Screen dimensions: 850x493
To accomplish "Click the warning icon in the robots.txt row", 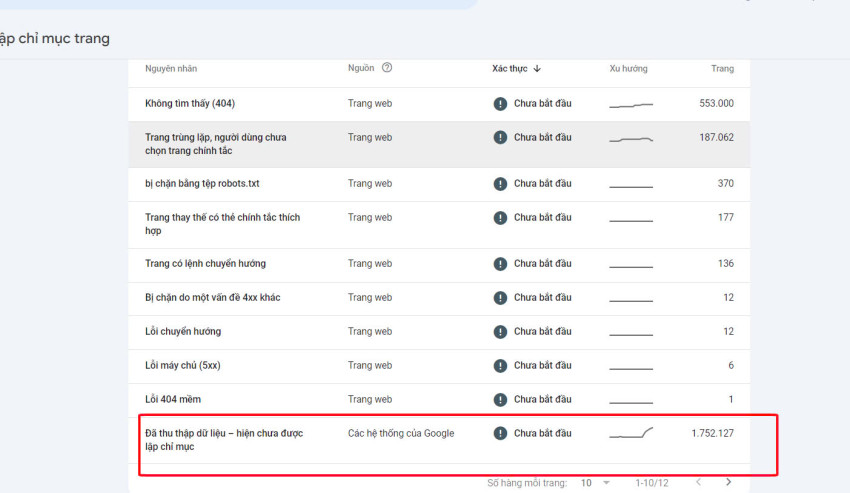I will pyautogui.click(x=500, y=184).
